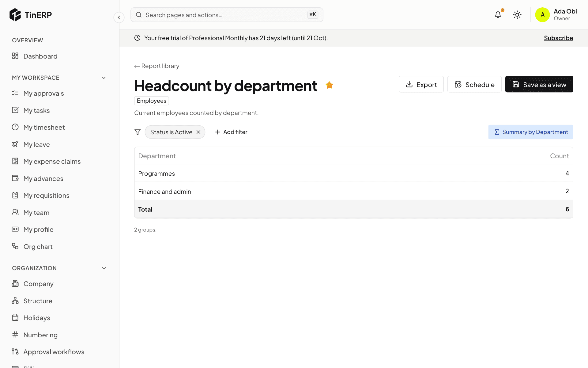The height and width of the screenshot is (368, 588).
Task: Click the filter funnel icon
Action: point(138,132)
